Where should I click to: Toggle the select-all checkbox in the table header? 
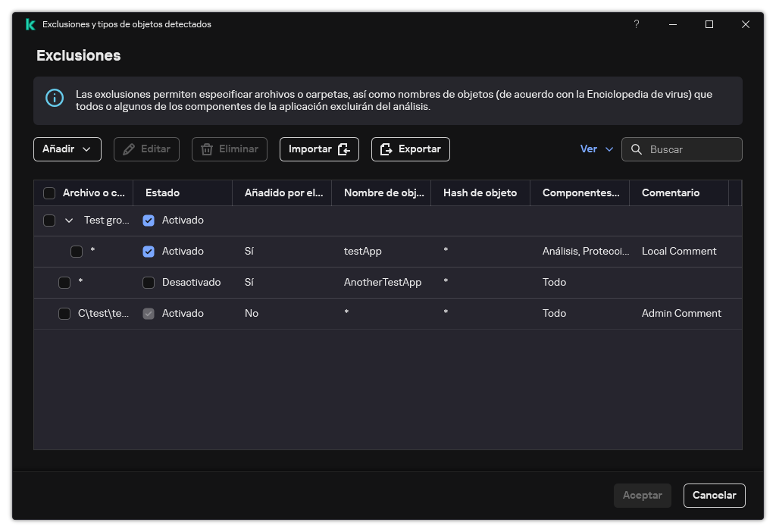coord(49,192)
